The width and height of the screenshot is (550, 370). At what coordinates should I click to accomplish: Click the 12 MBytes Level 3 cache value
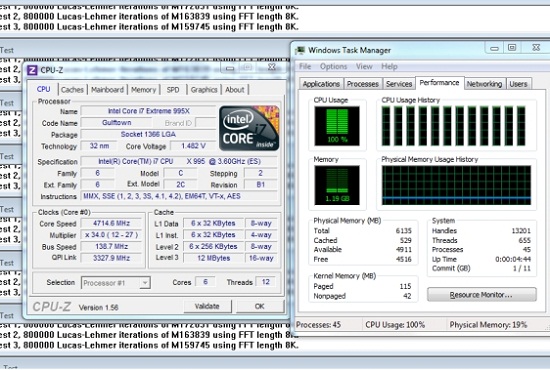[x=213, y=258]
